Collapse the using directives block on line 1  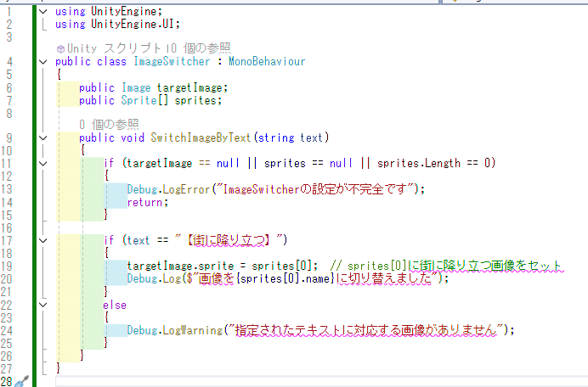click(43, 12)
